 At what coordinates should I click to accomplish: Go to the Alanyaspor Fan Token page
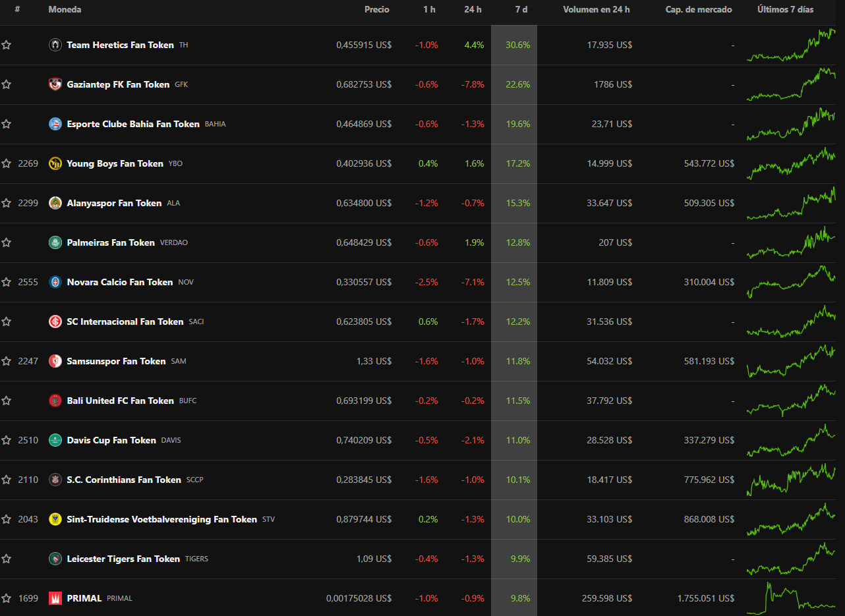[x=114, y=203]
